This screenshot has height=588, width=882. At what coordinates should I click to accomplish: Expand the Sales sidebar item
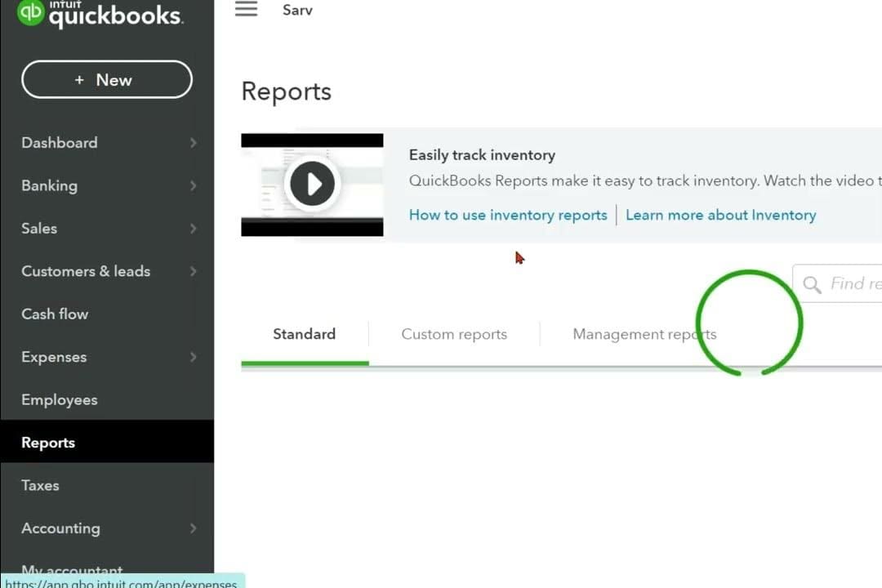(x=193, y=229)
